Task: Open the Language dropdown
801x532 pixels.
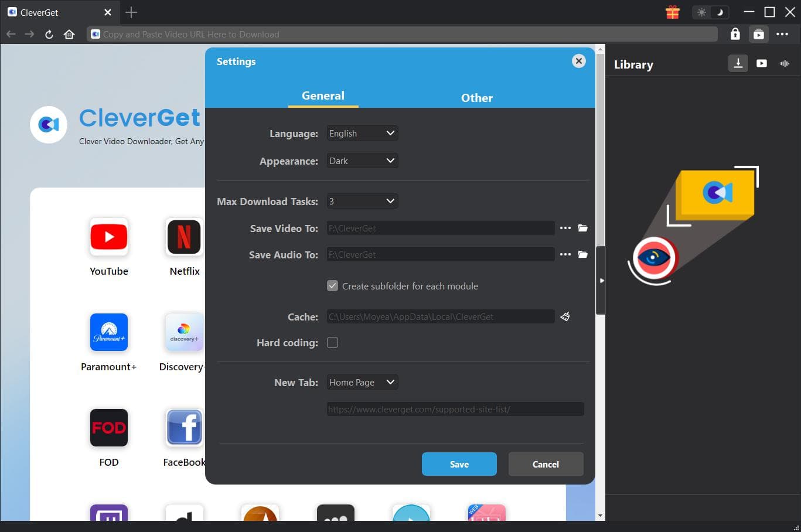Action: [362, 133]
